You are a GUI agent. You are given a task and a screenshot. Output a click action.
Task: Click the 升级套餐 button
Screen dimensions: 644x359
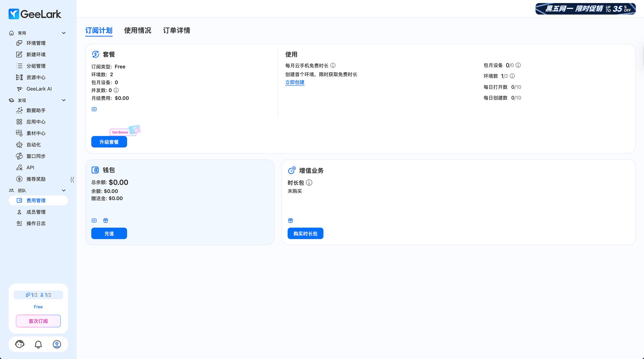point(109,142)
